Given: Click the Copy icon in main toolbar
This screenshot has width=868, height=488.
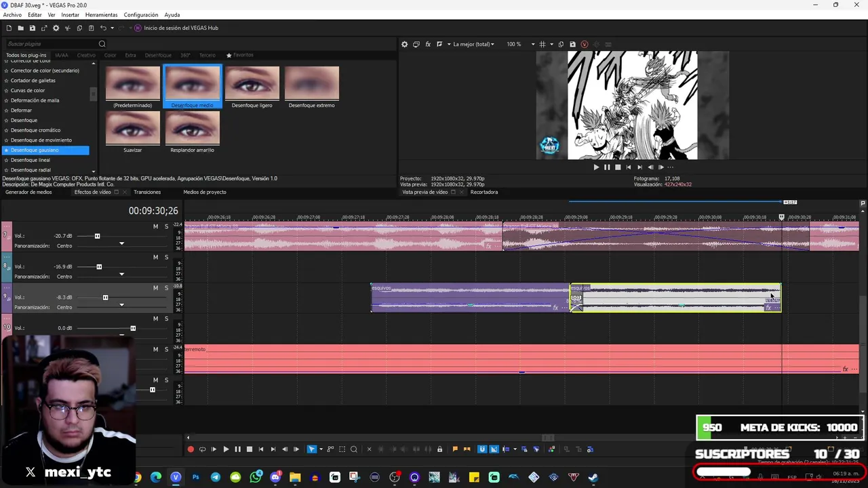Looking at the screenshot, I should coord(79,28).
